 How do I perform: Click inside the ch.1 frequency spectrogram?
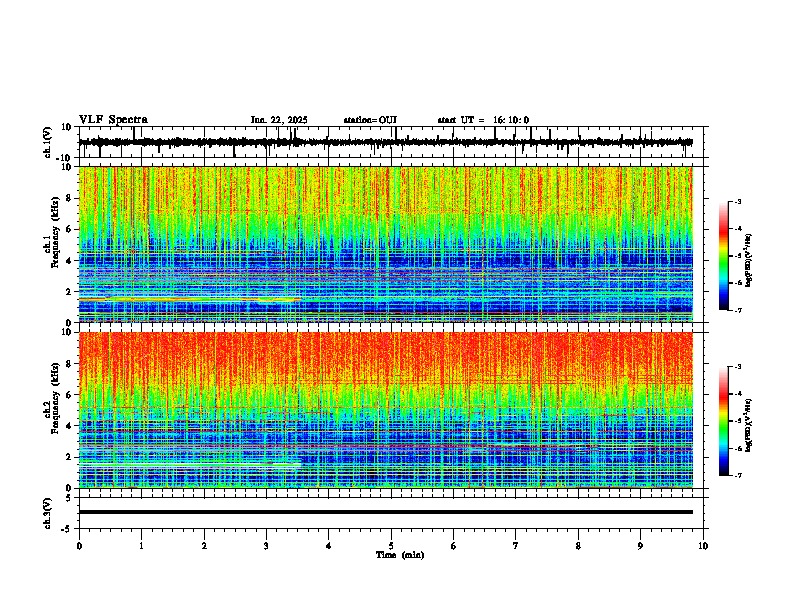click(385, 244)
